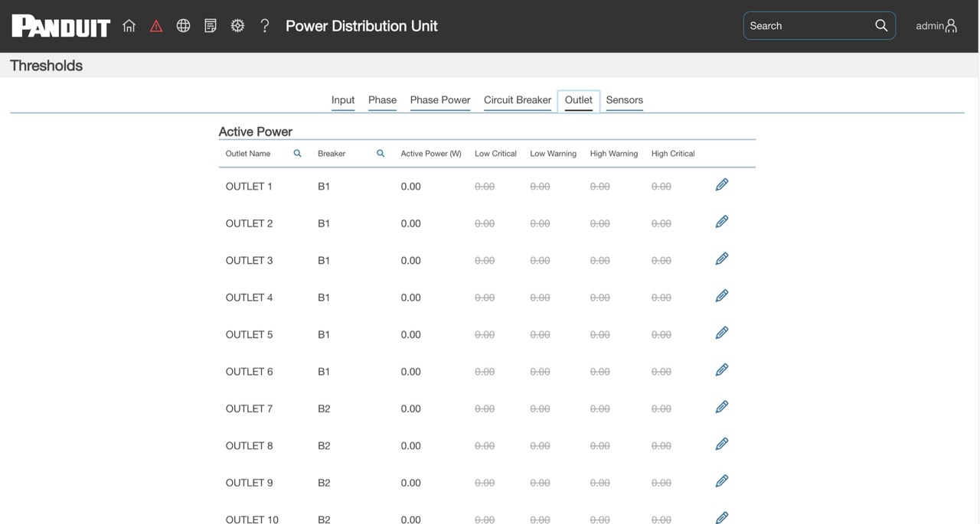Viewport: 980px width, 524px height.
Task: Edit thresholds for OUTLET 2
Action: 722,222
